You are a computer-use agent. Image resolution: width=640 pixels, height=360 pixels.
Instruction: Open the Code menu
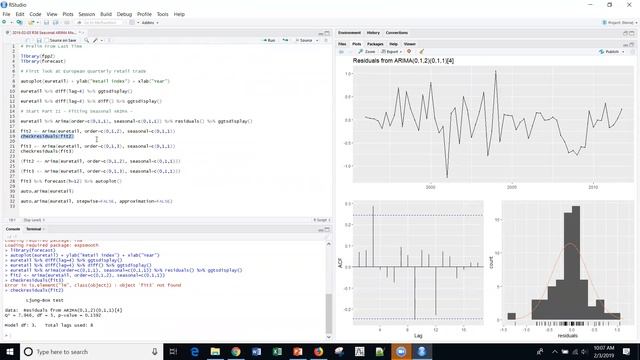[x=35, y=14]
